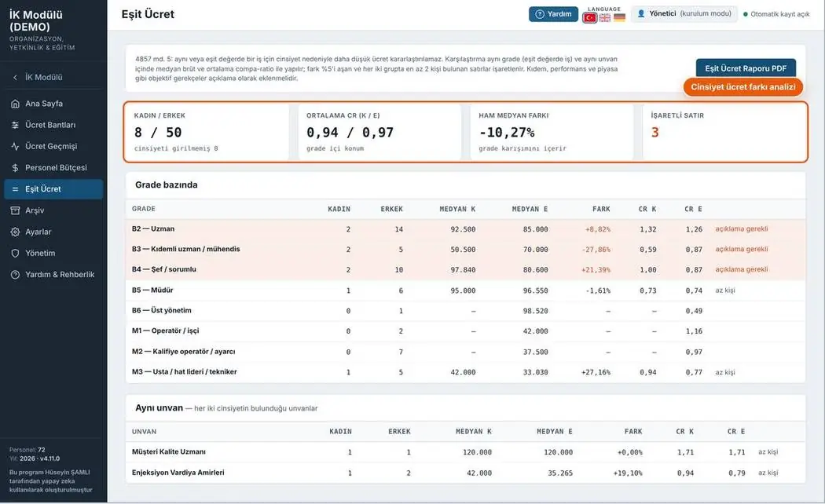The width and height of the screenshot is (825, 504).
Task: Click the UNVAN column header
Action: click(x=144, y=432)
